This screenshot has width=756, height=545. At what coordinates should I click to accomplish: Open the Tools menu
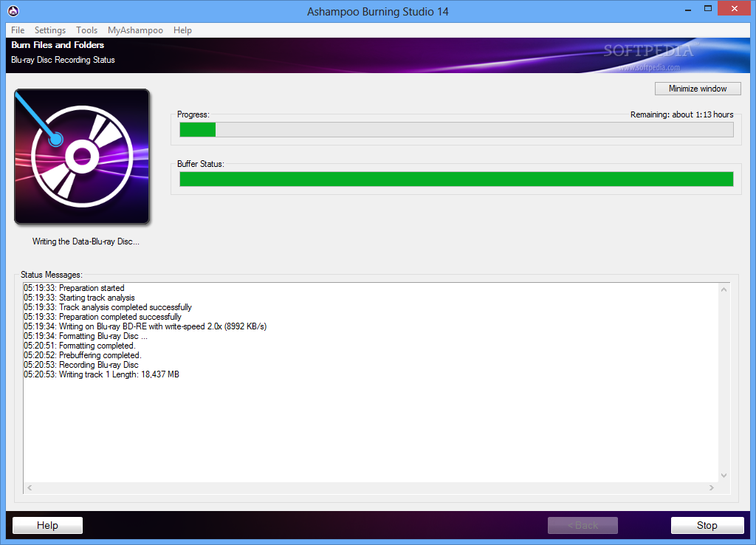click(87, 30)
